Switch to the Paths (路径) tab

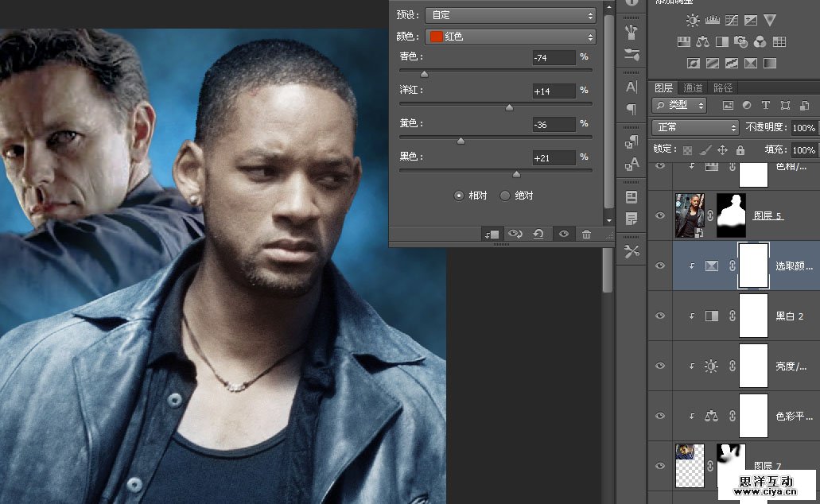pos(723,88)
